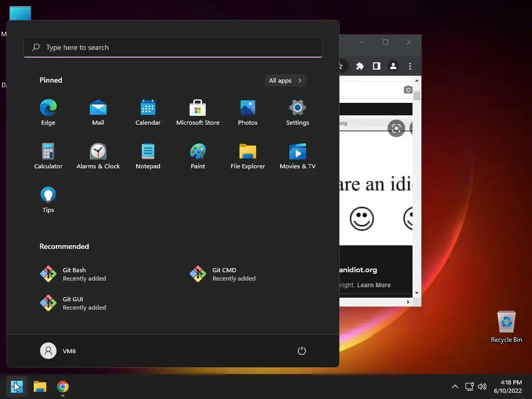Screen dimensions: 532x399
Task: Expand the All apps list
Action: pyautogui.click(x=285, y=81)
